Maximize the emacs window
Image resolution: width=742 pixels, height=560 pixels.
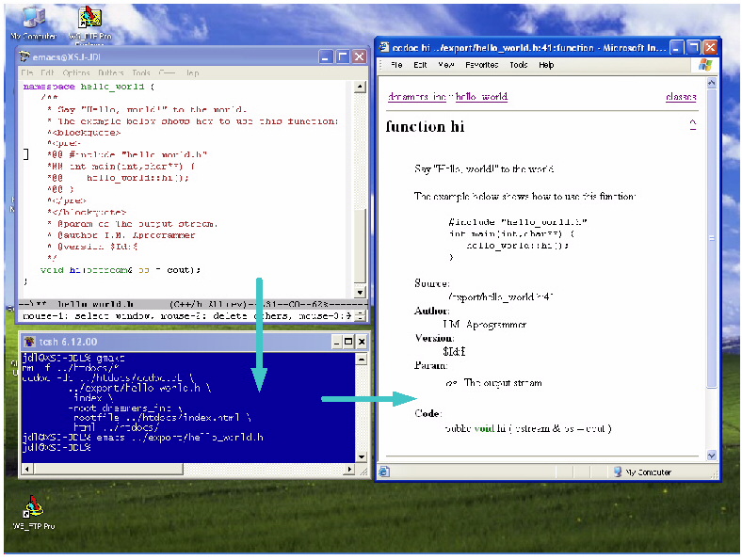point(343,57)
